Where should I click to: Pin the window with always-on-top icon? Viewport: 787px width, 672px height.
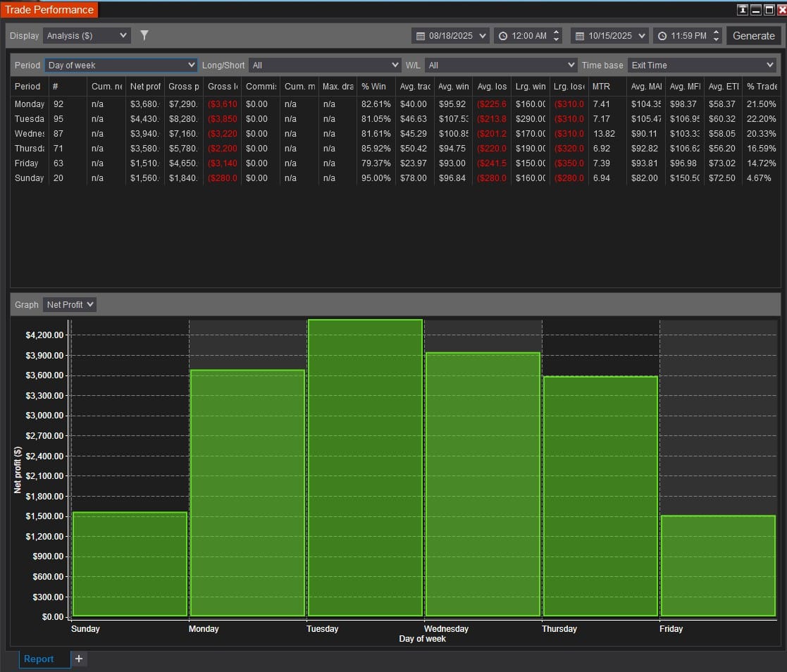coord(742,10)
